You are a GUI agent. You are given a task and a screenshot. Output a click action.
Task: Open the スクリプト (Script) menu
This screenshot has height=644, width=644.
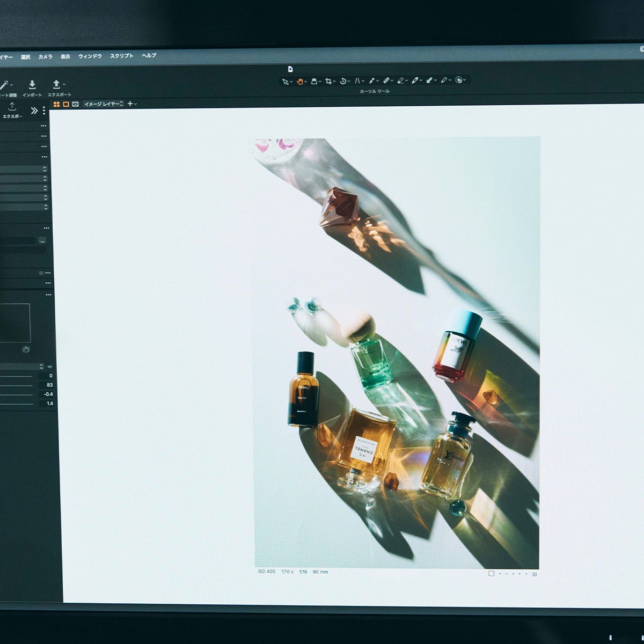[121, 56]
